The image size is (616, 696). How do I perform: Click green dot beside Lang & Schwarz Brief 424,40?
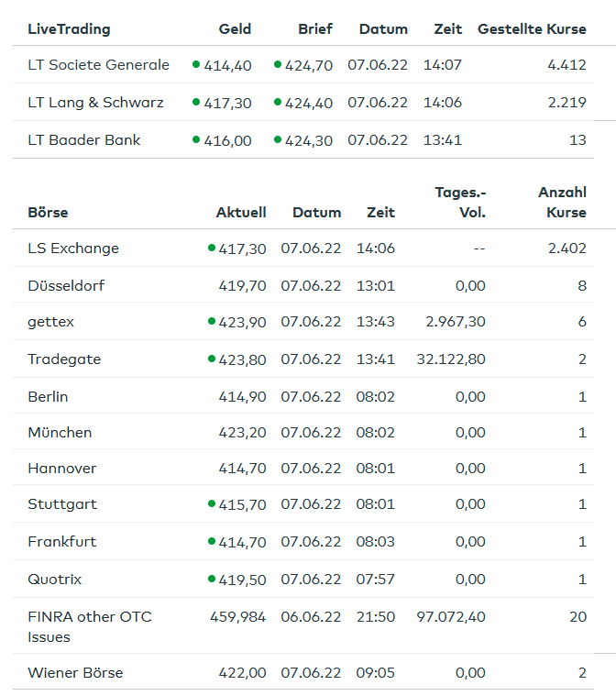(x=278, y=102)
